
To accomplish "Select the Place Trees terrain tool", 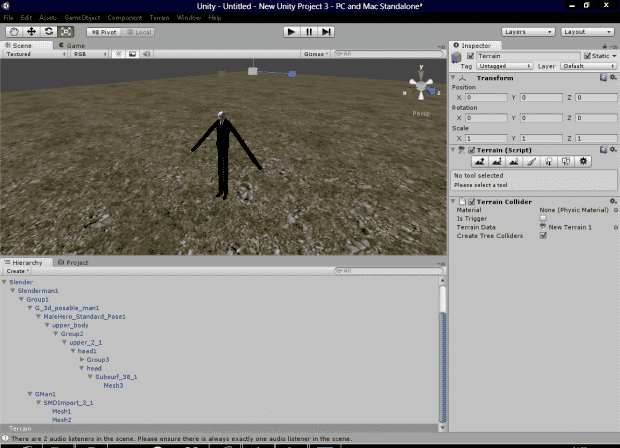I will pyautogui.click(x=549, y=161).
